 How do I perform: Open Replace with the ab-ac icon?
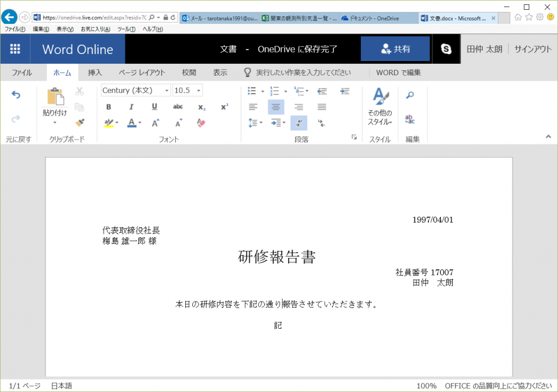[410, 119]
